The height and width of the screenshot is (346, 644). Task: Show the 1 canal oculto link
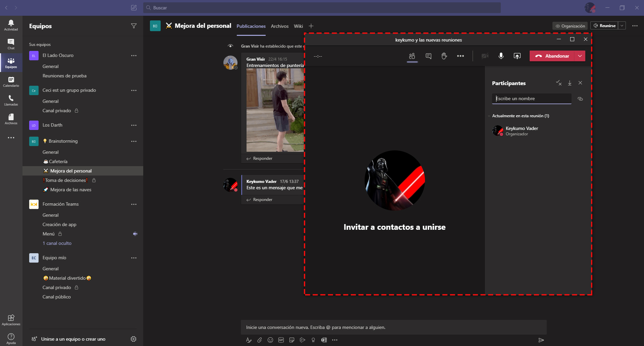[x=57, y=243]
